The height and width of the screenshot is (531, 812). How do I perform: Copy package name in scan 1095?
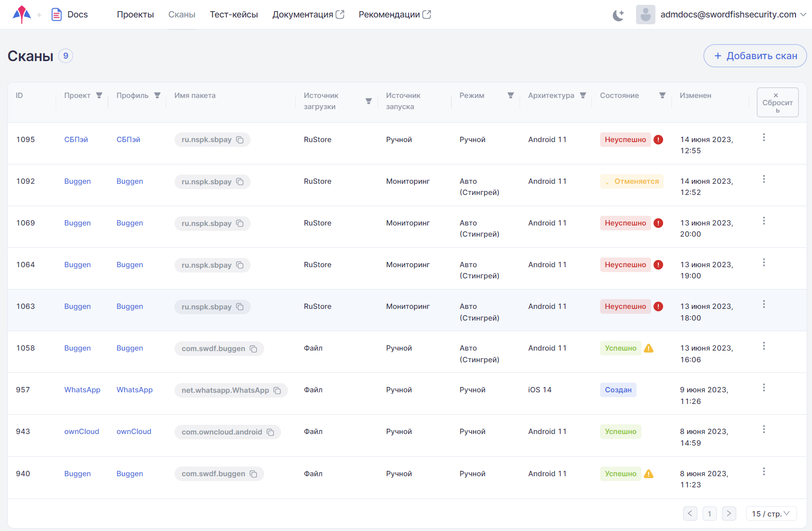(240, 140)
